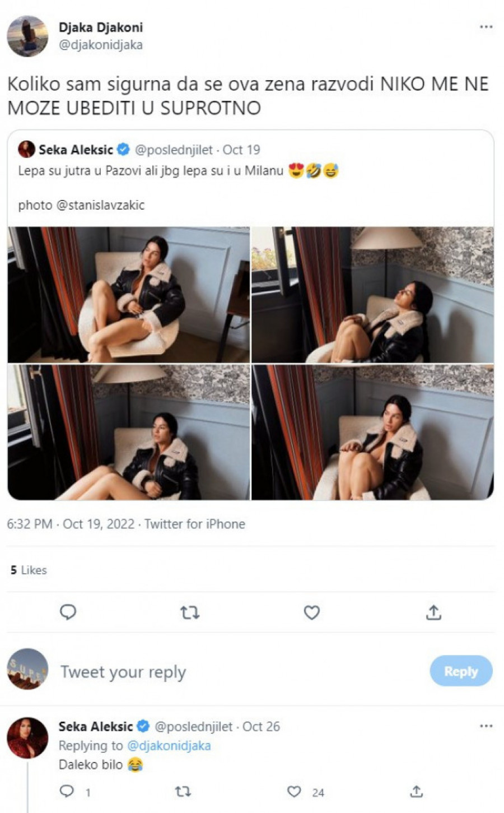Open the @stanislavzakic photo credit mention
Screen dimensions: 504x813
click(100, 205)
